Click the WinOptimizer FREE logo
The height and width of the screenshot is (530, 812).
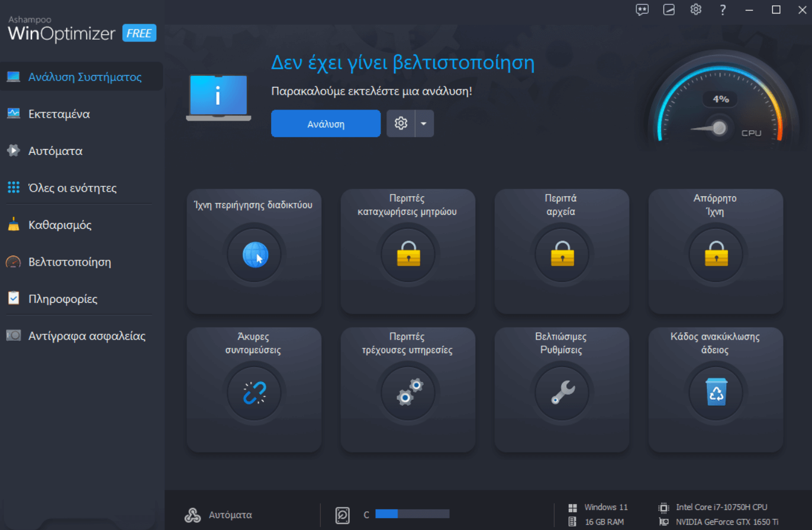(x=82, y=28)
